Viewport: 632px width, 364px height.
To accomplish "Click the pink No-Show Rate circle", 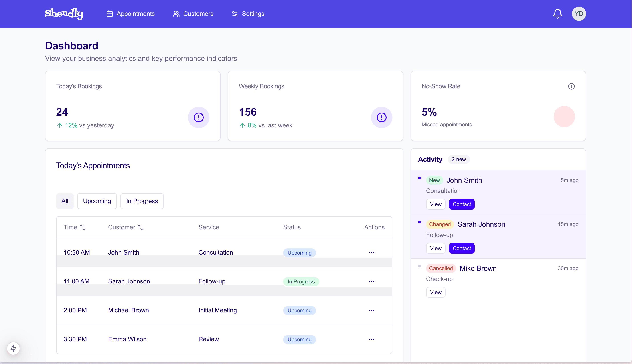I will pos(564,117).
